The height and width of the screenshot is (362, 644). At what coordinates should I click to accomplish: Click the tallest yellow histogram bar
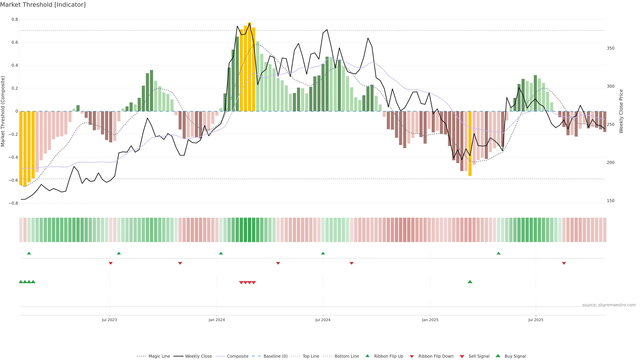tap(250, 67)
